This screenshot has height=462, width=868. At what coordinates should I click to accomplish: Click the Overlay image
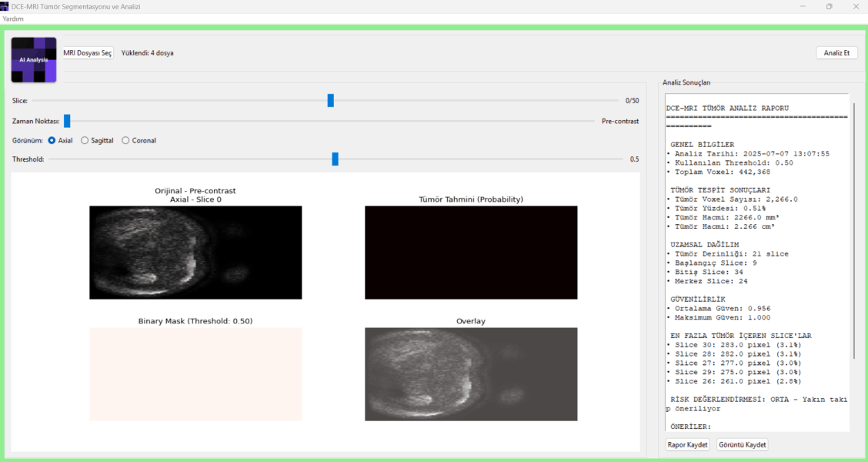(x=471, y=374)
